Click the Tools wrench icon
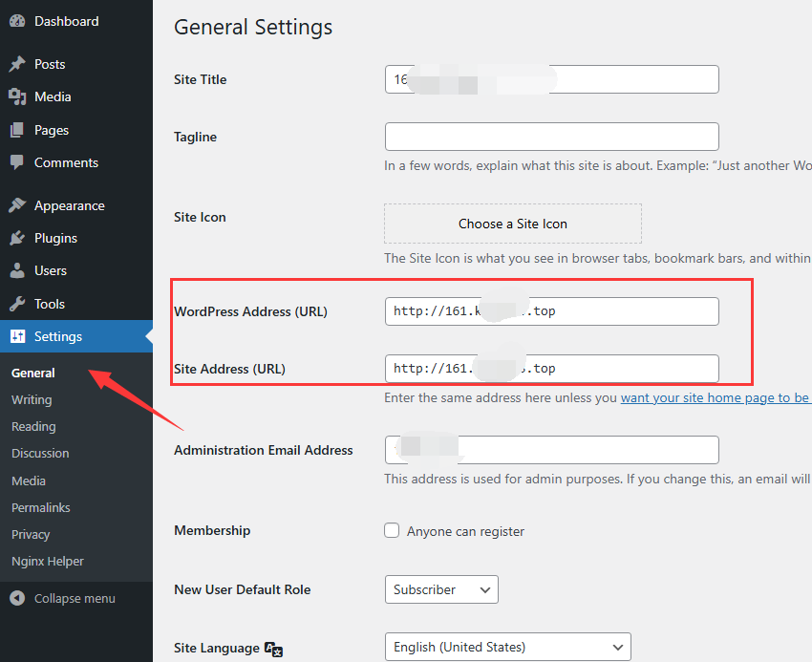Viewport: 812px width, 662px height. coord(17,304)
